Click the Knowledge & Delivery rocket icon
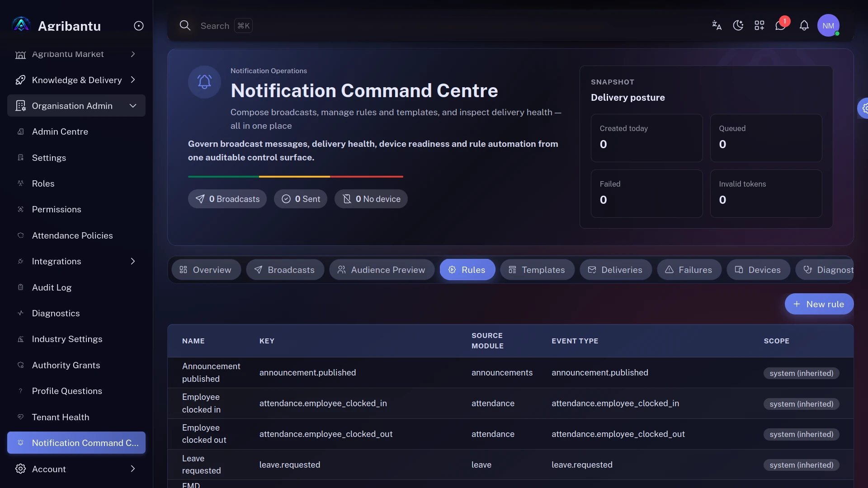868x488 pixels. (x=20, y=80)
